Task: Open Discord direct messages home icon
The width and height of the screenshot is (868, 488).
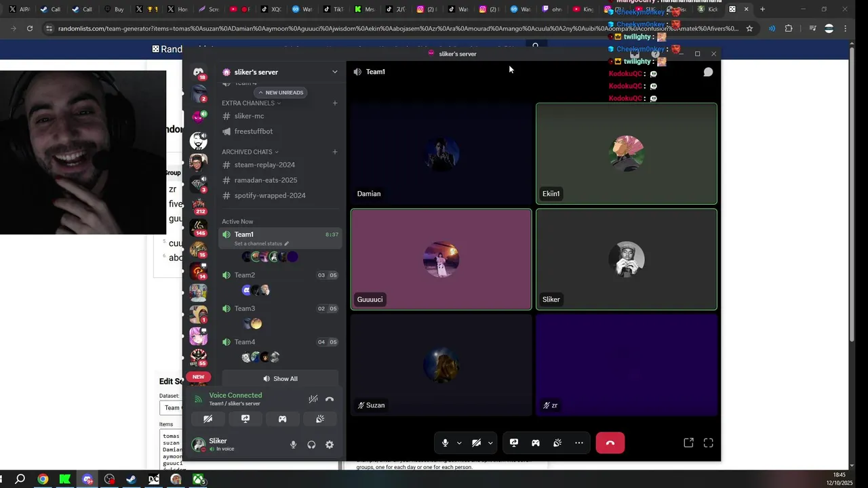Action: 199,73
